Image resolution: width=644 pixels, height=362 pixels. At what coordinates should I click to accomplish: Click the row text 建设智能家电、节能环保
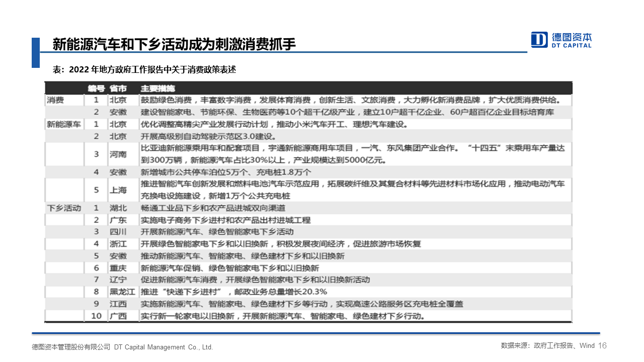pos(190,112)
